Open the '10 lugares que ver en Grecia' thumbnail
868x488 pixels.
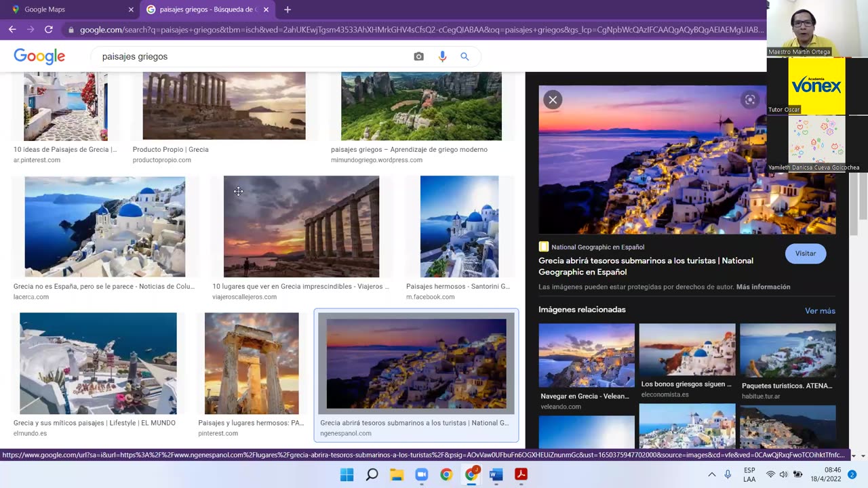tap(301, 226)
